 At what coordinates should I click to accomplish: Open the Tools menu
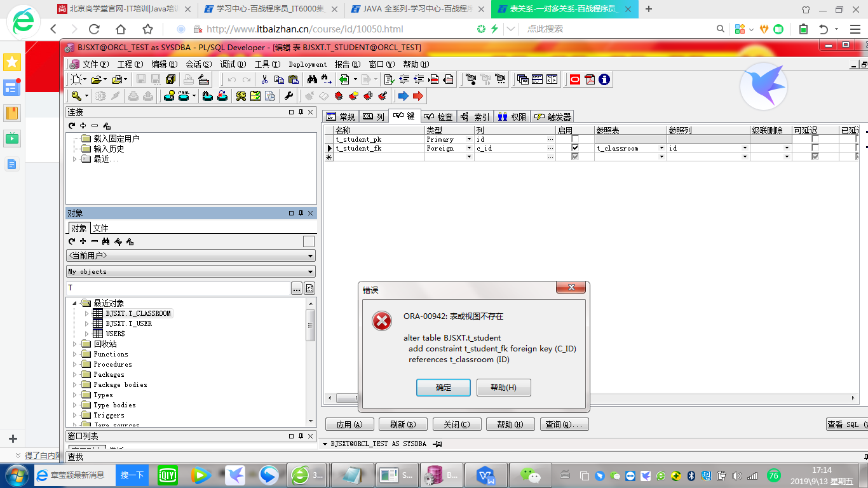268,64
